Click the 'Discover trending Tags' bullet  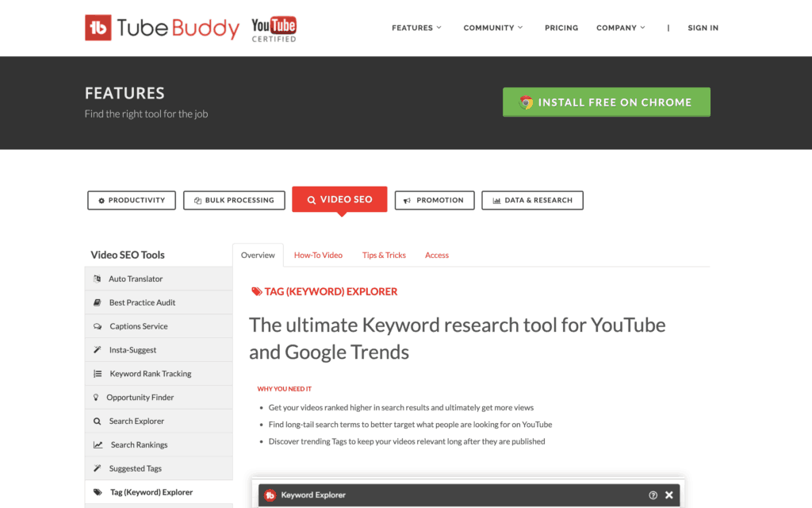coord(407,441)
